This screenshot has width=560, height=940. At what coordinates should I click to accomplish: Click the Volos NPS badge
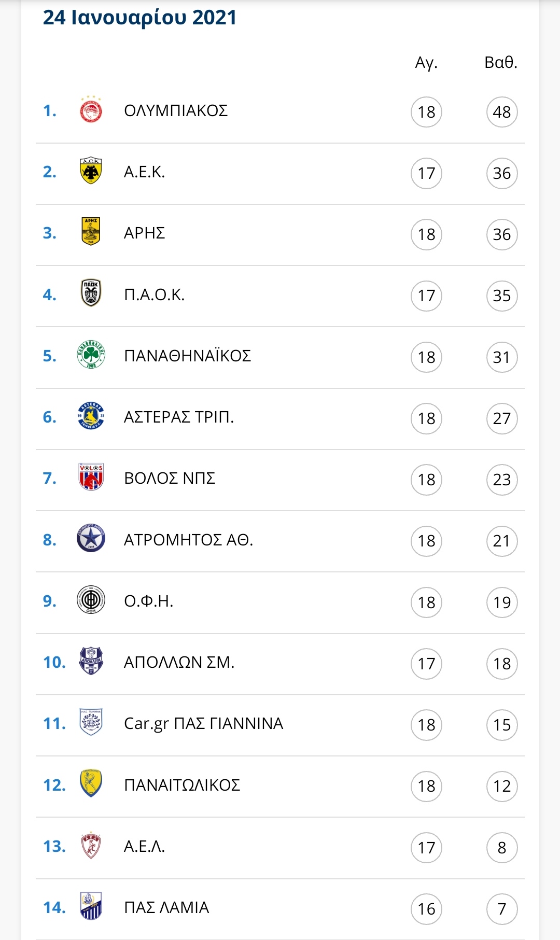[91, 477]
